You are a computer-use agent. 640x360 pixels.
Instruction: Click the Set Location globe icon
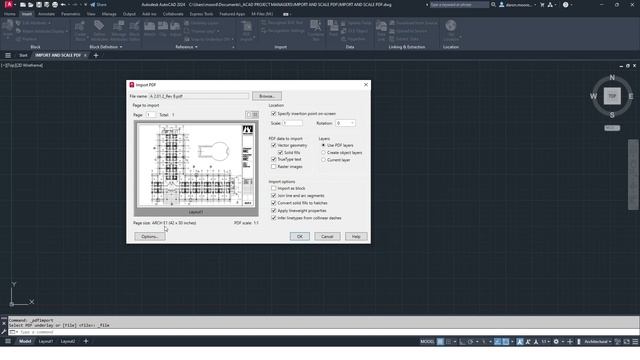pos(451,26)
